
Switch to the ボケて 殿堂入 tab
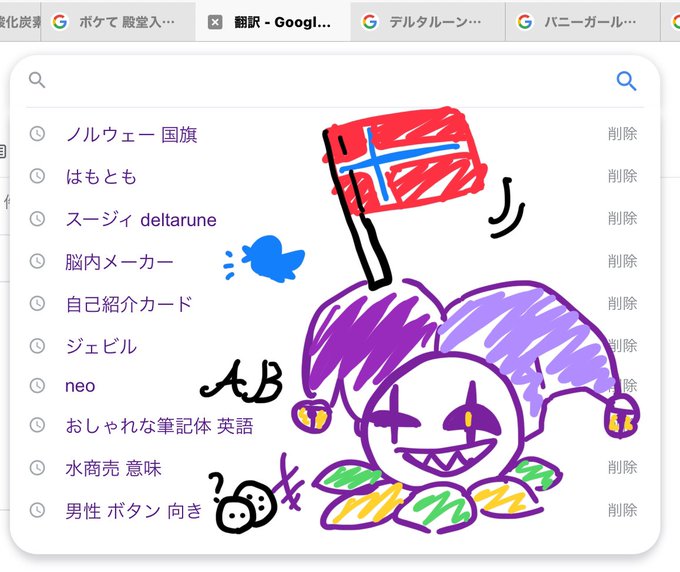pos(118,22)
